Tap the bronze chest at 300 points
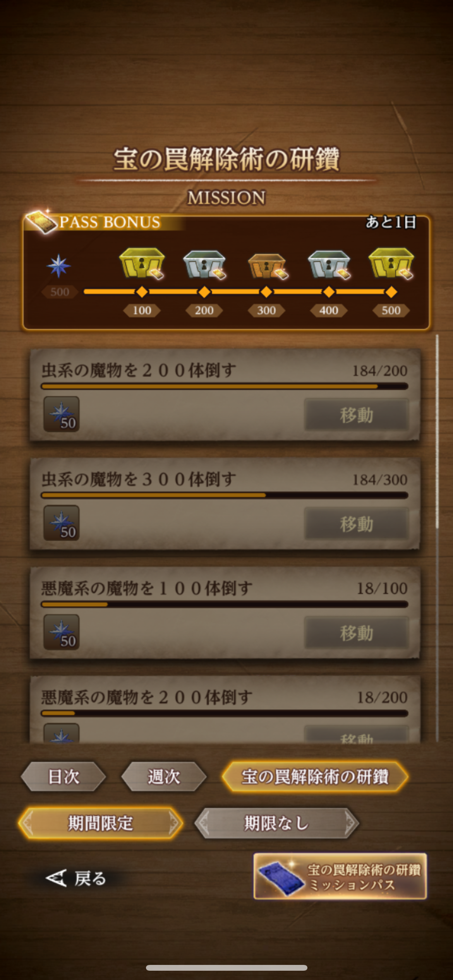The image size is (453, 980). [x=267, y=266]
